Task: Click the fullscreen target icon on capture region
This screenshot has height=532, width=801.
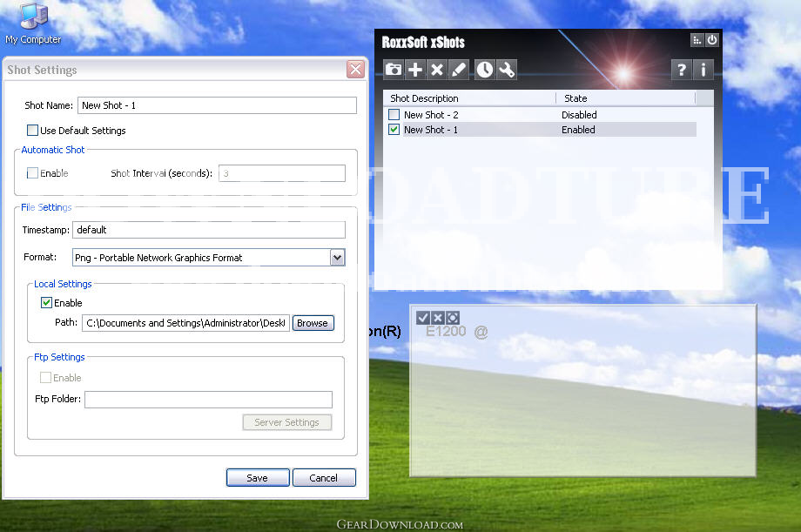Action: pos(453,318)
